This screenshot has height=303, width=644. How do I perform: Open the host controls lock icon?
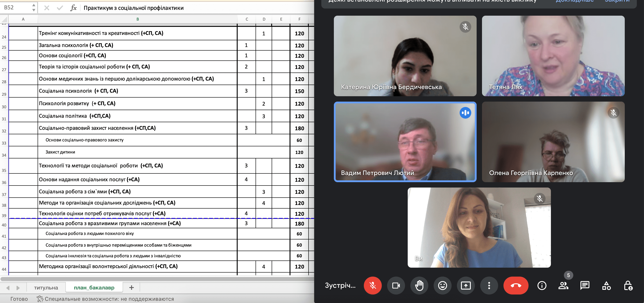tap(628, 285)
